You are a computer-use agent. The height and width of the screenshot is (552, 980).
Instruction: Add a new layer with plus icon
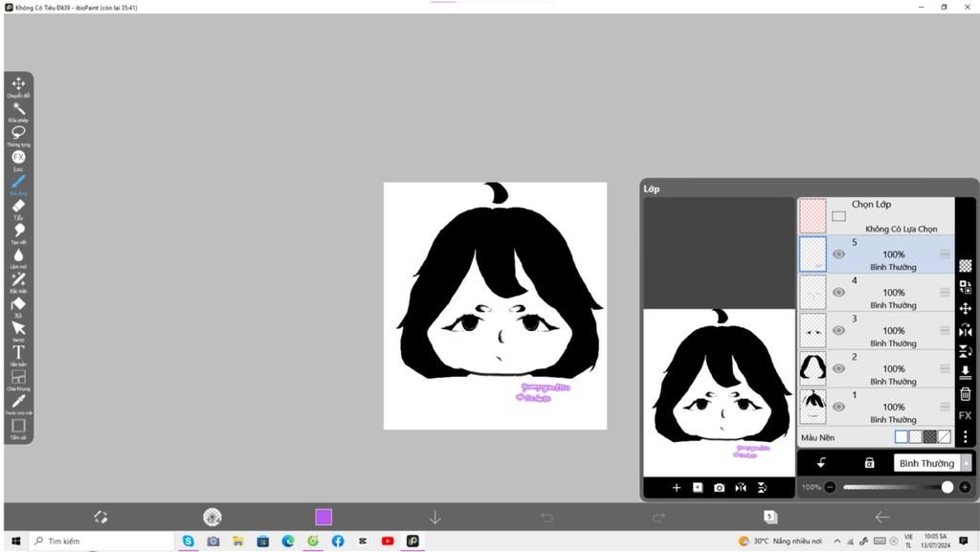(677, 488)
